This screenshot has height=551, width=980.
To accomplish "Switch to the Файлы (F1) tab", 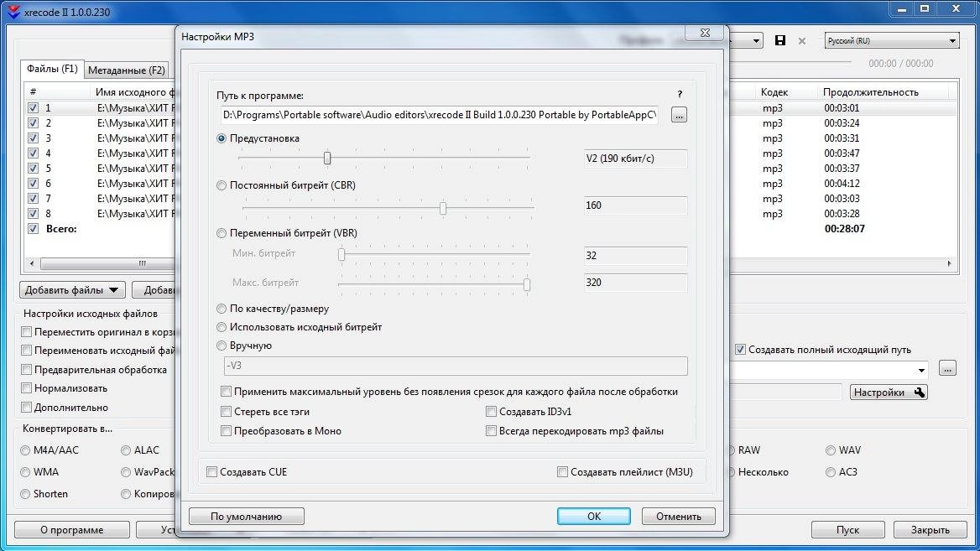I will (x=52, y=69).
